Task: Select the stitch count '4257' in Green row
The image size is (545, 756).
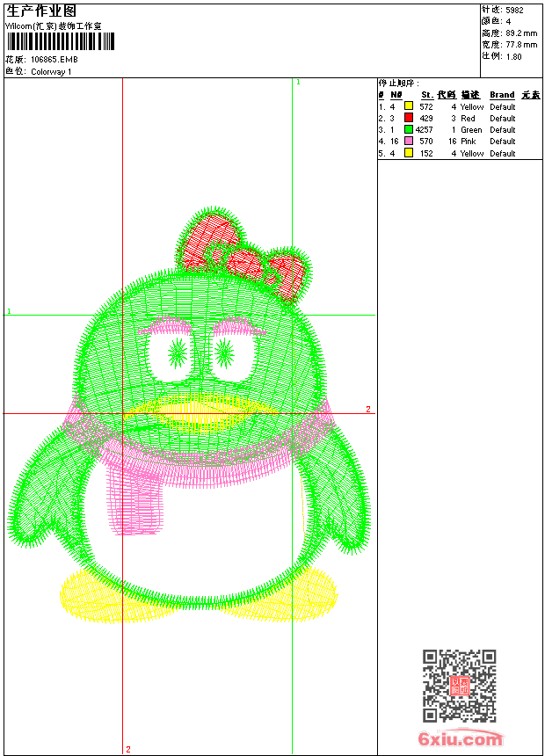Action: coord(424,130)
